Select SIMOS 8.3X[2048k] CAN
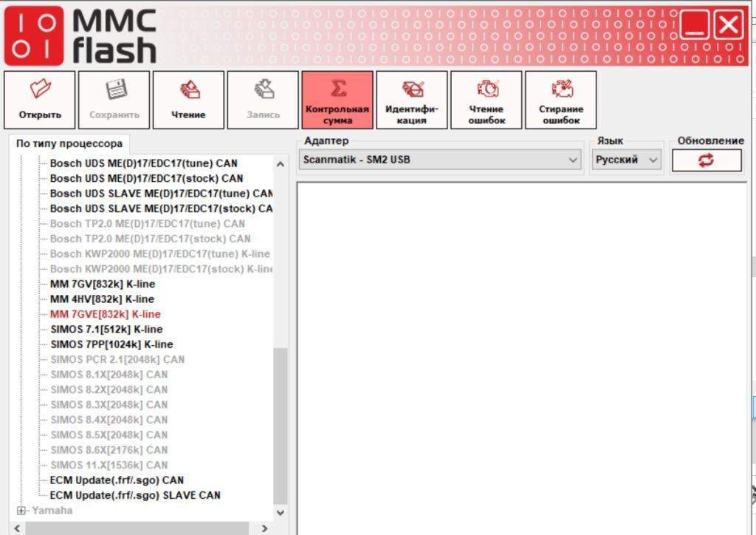This screenshot has height=535, width=756. pos(109,405)
